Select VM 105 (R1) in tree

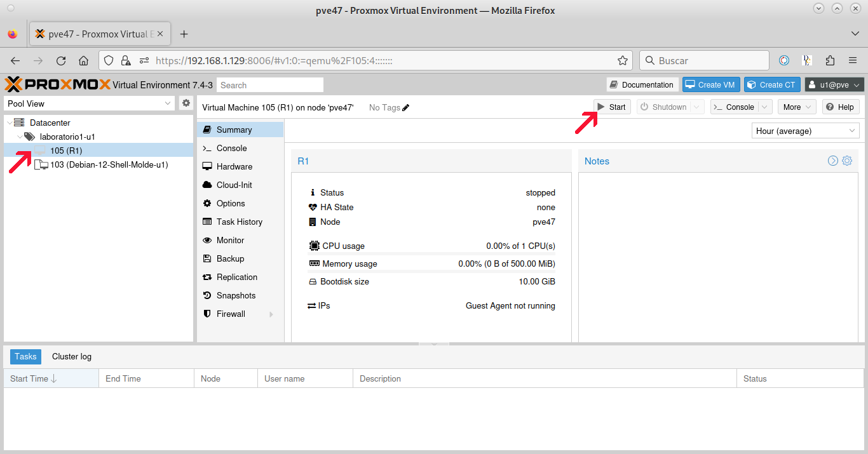(x=98, y=150)
